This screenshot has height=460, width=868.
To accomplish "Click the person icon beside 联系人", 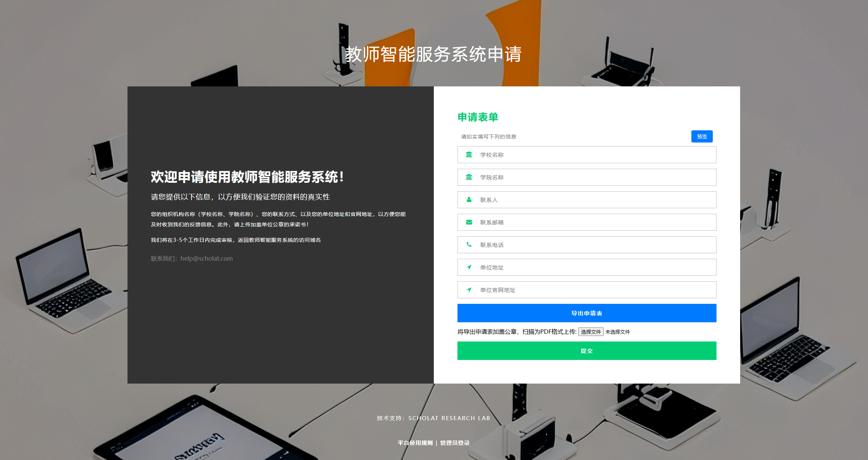I will [469, 200].
